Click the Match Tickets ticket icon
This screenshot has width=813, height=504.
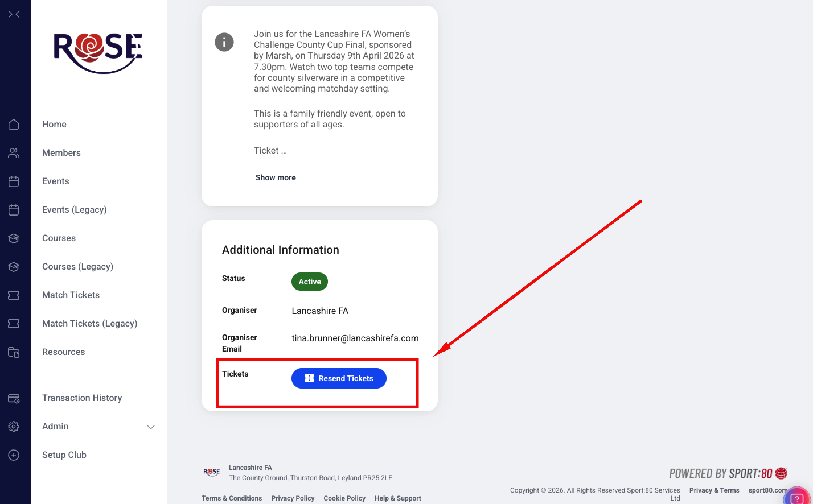14,295
